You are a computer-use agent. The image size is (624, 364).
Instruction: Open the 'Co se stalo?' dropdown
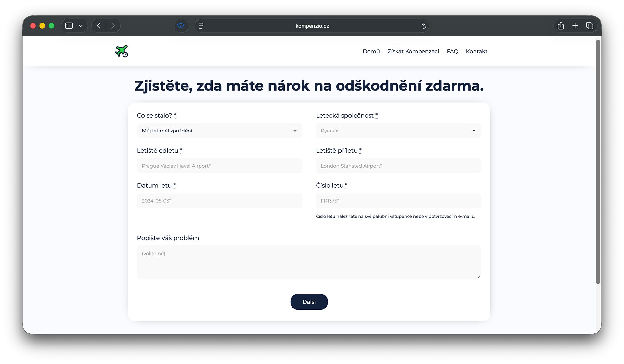[x=219, y=131]
